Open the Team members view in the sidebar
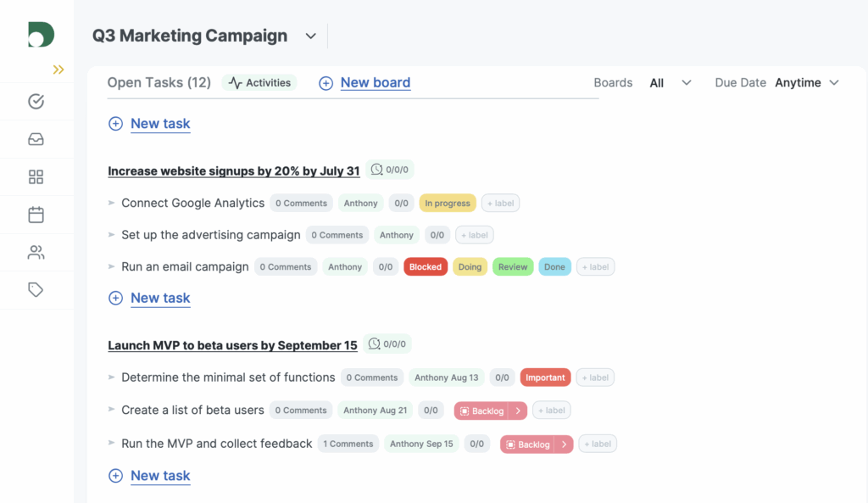This screenshot has width=868, height=503. click(36, 252)
